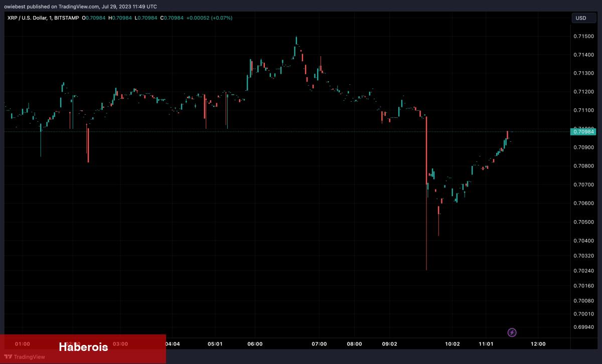Click the current price label 0.70984 on the axis
The height and width of the screenshot is (364, 602).
pos(583,132)
